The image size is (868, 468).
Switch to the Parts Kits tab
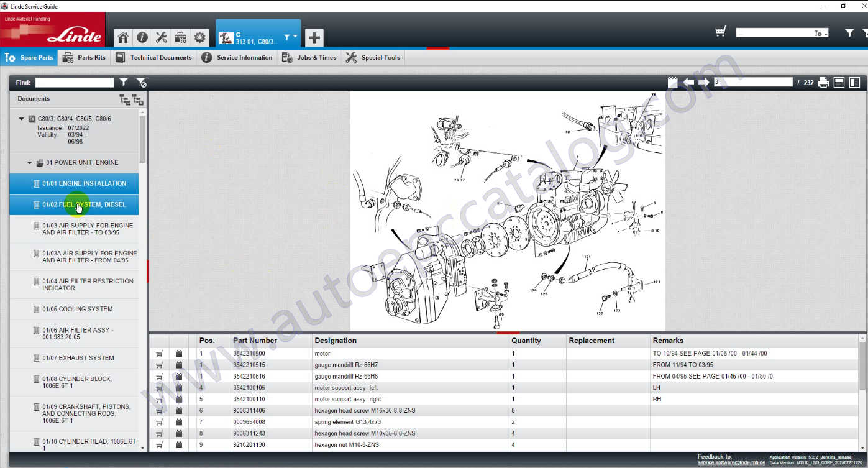pyautogui.click(x=84, y=58)
